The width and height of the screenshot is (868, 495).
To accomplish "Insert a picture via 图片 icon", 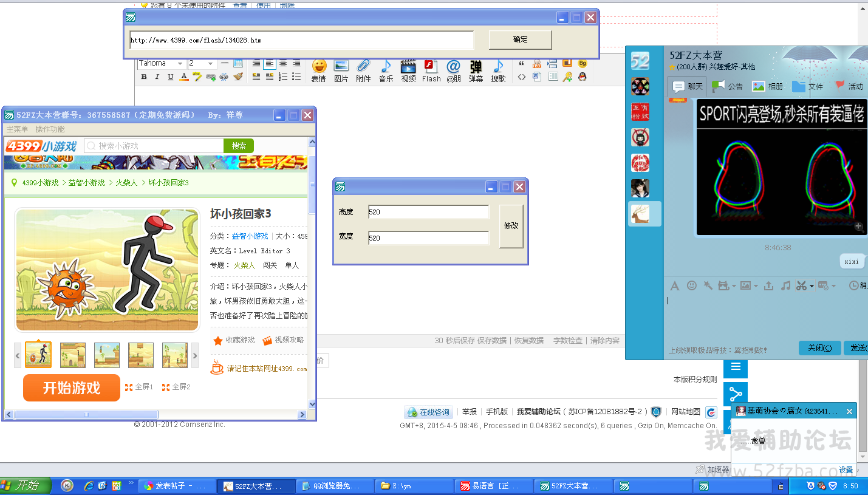I will click(x=341, y=70).
